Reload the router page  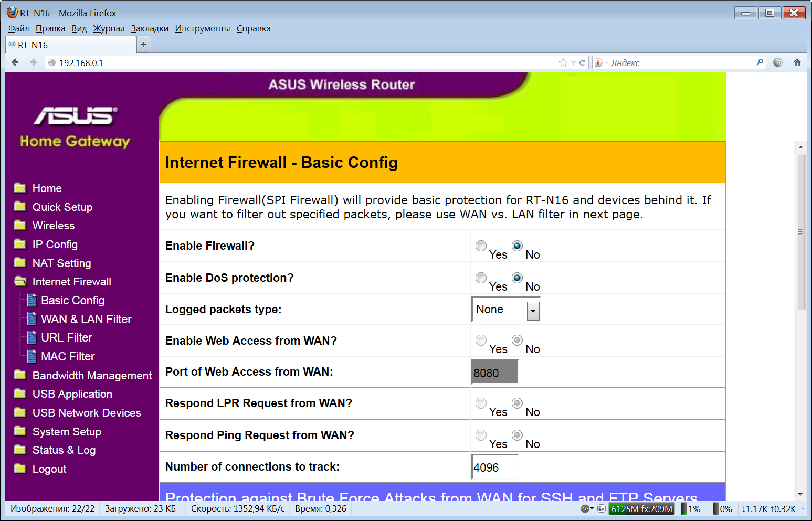[x=582, y=62]
